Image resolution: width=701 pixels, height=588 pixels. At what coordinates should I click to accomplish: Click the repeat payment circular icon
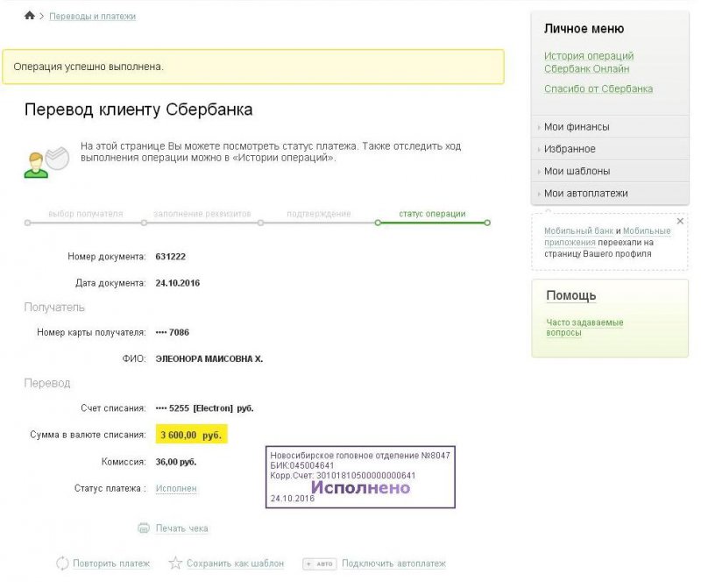[x=62, y=563]
